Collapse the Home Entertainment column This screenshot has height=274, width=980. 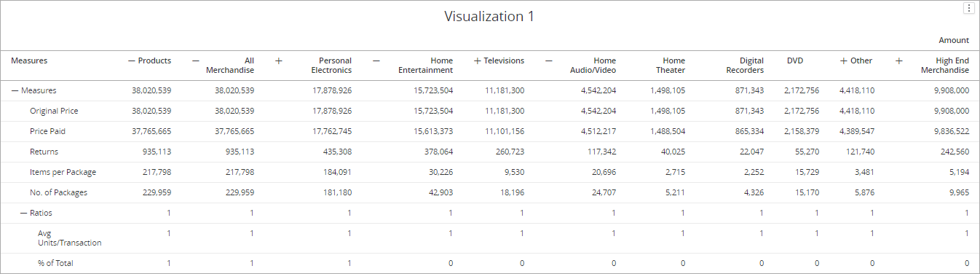click(376, 61)
